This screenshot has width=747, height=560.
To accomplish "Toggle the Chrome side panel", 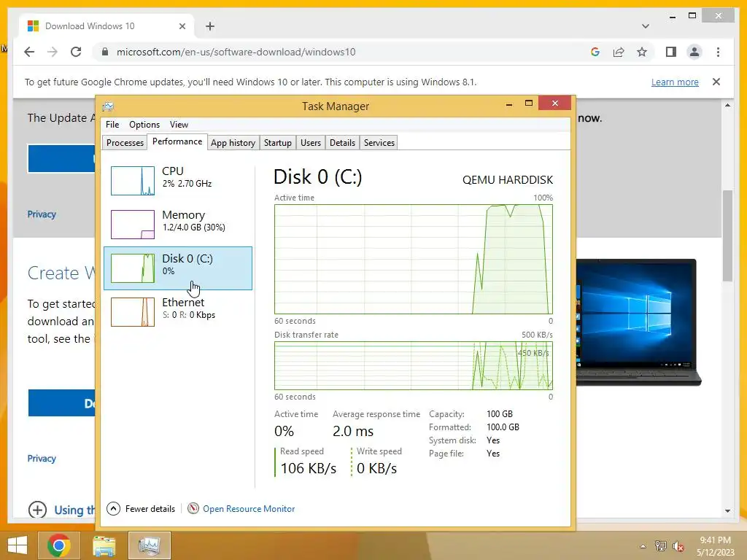I will pyautogui.click(x=671, y=52).
